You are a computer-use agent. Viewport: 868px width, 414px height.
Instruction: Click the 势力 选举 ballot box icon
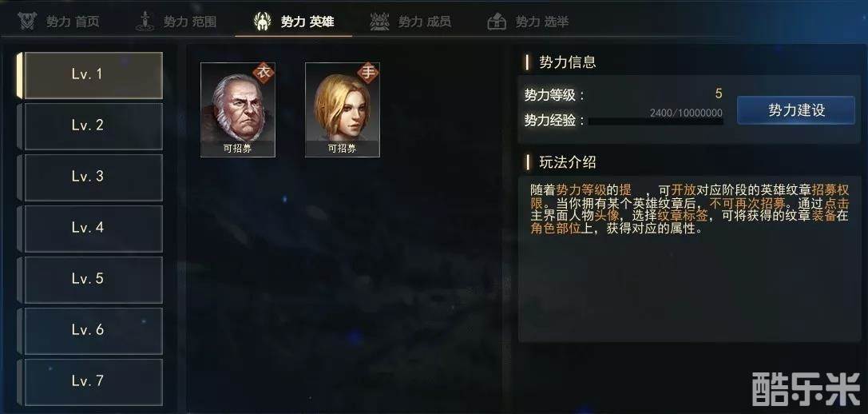pos(497,22)
